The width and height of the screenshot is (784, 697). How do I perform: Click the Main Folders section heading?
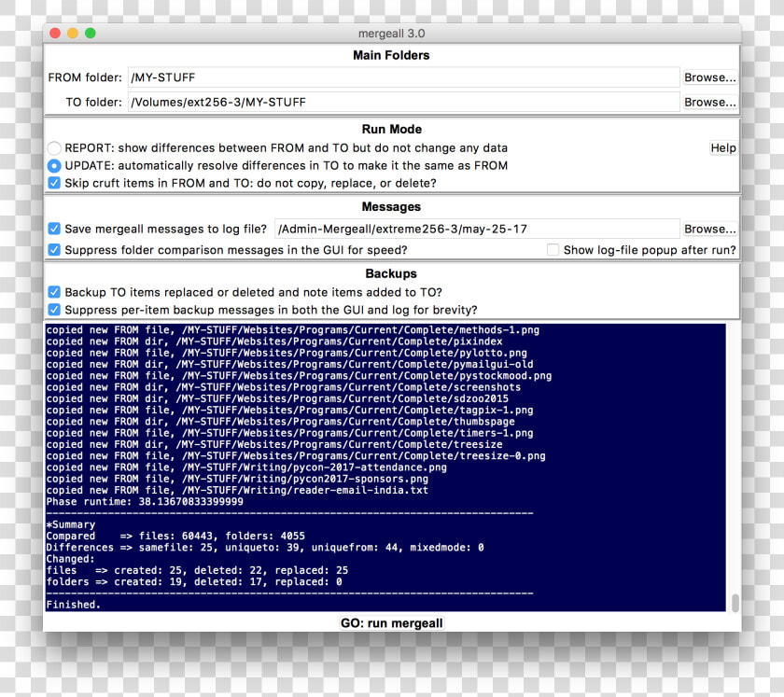click(391, 55)
